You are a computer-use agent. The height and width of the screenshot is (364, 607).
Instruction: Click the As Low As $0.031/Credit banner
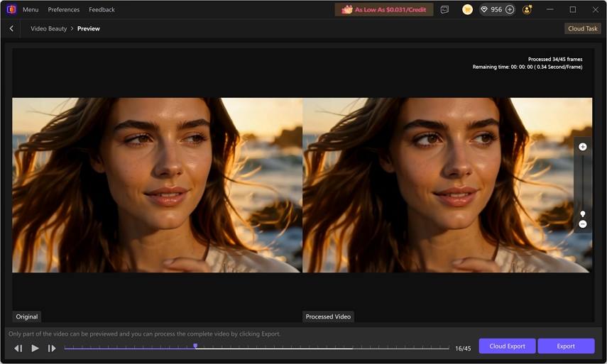[x=383, y=10]
